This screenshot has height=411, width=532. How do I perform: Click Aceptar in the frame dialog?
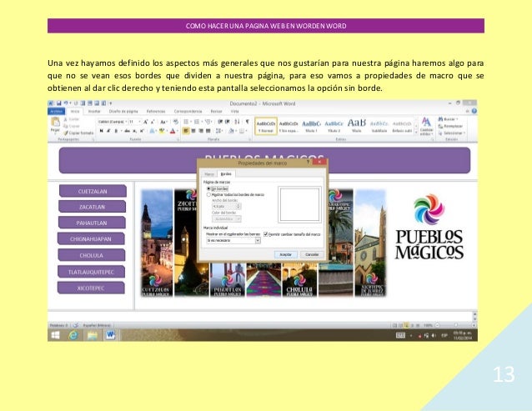tap(286, 254)
